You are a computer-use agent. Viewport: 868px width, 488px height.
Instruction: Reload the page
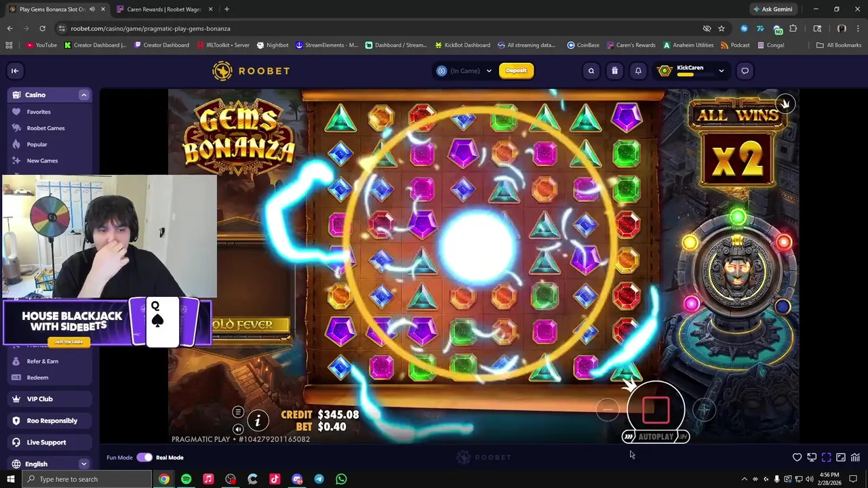coord(42,28)
